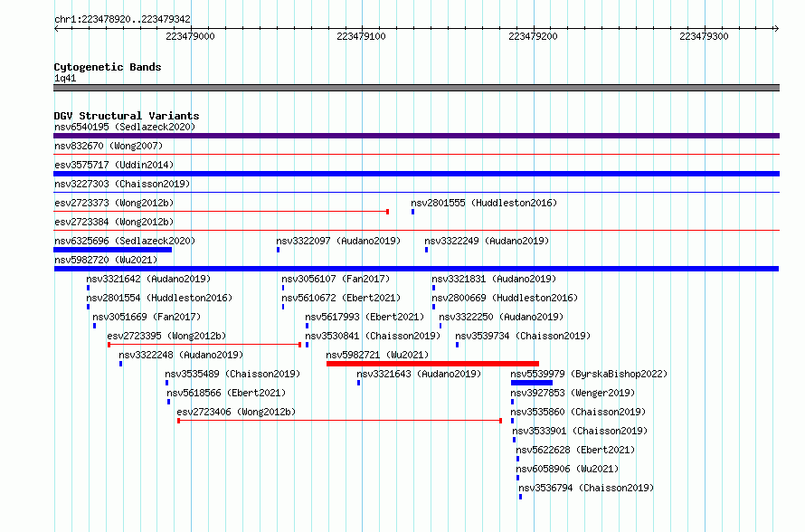Open nsv5622628 (Ebert2021) label
Viewport: 805px width, 532px height.
[x=575, y=450]
